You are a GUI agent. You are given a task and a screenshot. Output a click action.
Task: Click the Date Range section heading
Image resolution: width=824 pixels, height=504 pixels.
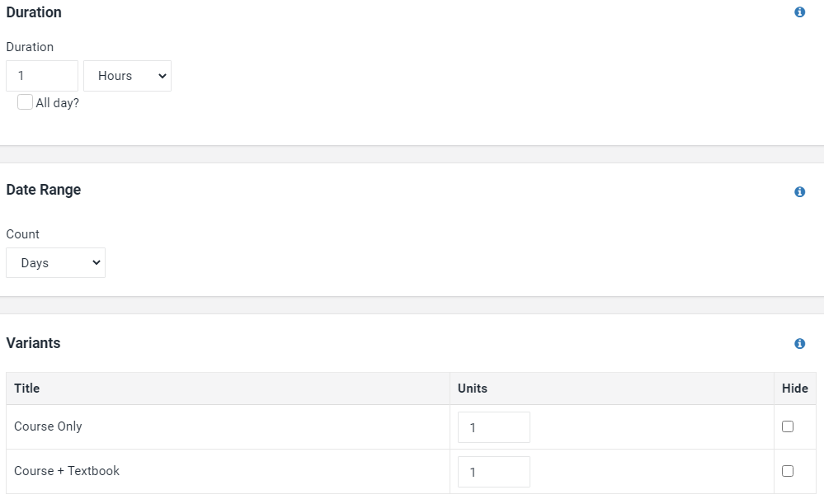coord(44,190)
